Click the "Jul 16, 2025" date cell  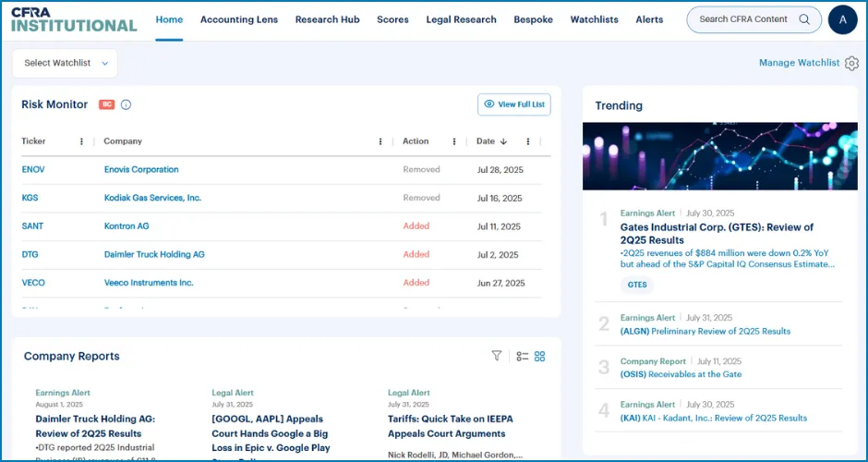click(500, 198)
